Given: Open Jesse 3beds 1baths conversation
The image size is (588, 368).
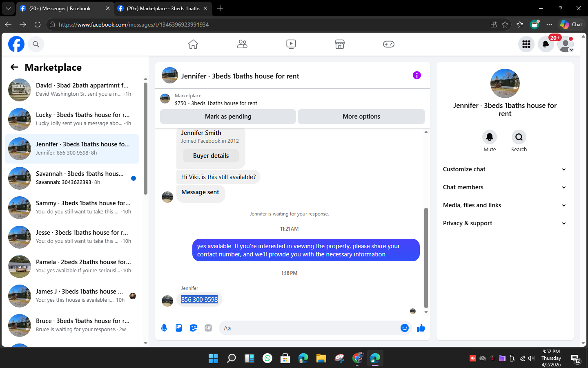Looking at the screenshot, I should pos(72,237).
